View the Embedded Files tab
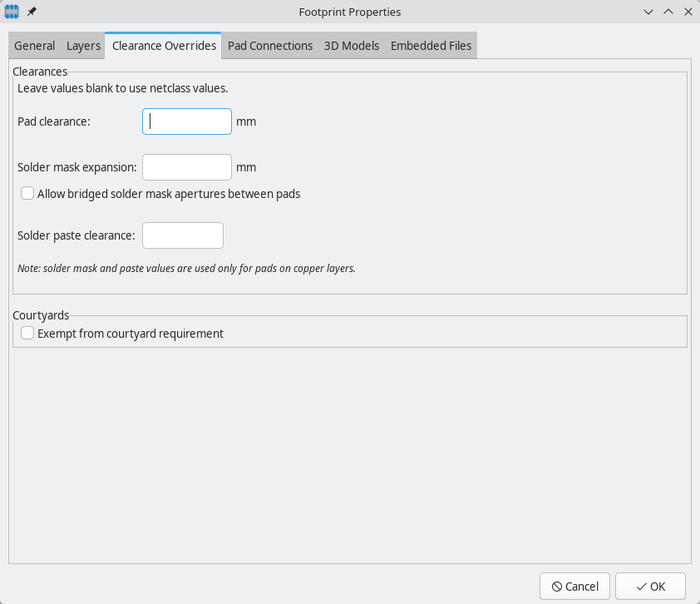The image size is (700, 604). pos(431,45)
